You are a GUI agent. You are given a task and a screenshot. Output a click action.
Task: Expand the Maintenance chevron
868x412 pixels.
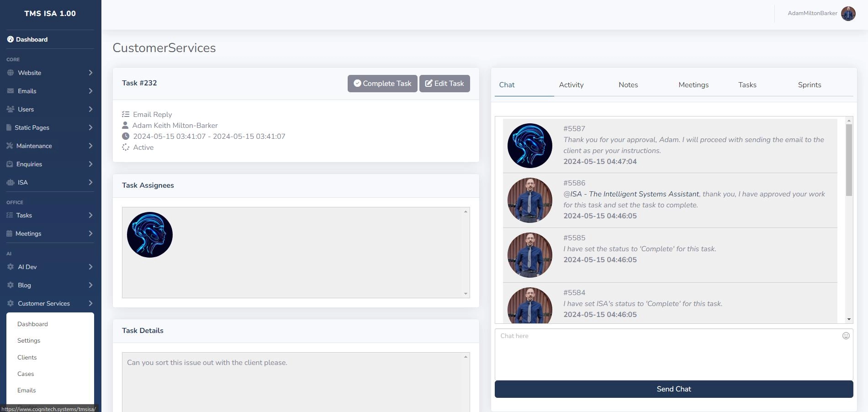click(x=90, y=146)
